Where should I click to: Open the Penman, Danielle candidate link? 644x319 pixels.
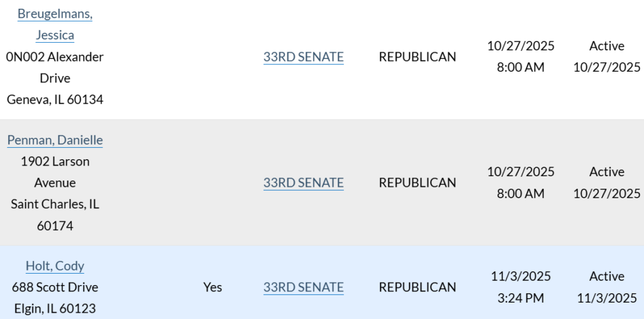click(55, 140)
